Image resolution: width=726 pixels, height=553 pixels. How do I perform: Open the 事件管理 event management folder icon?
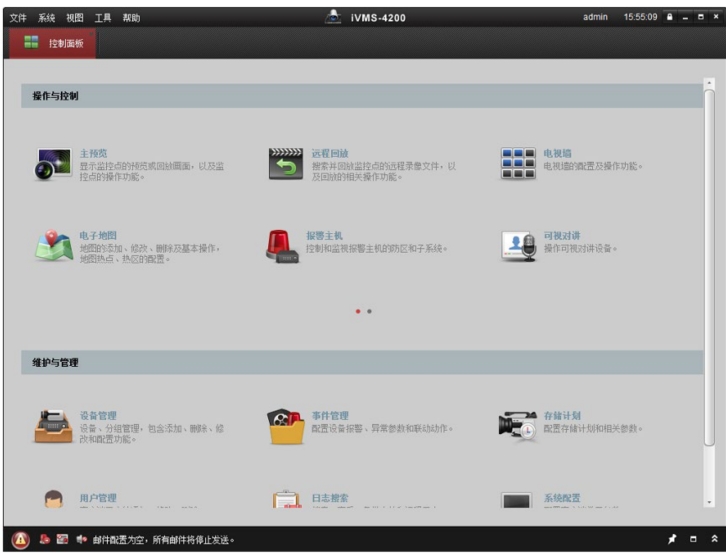coord(286,427)
